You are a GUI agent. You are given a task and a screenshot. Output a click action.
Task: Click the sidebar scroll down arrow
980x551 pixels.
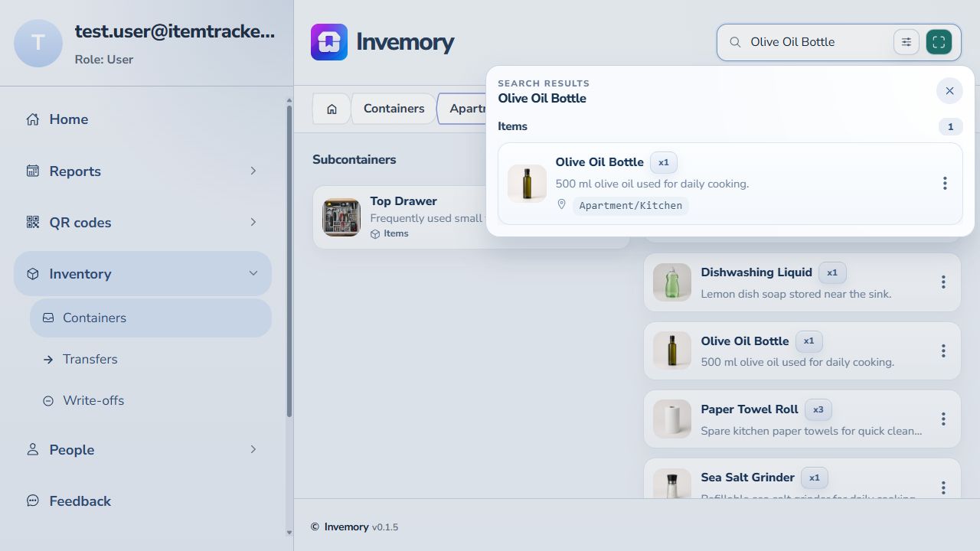coord(289,533)
